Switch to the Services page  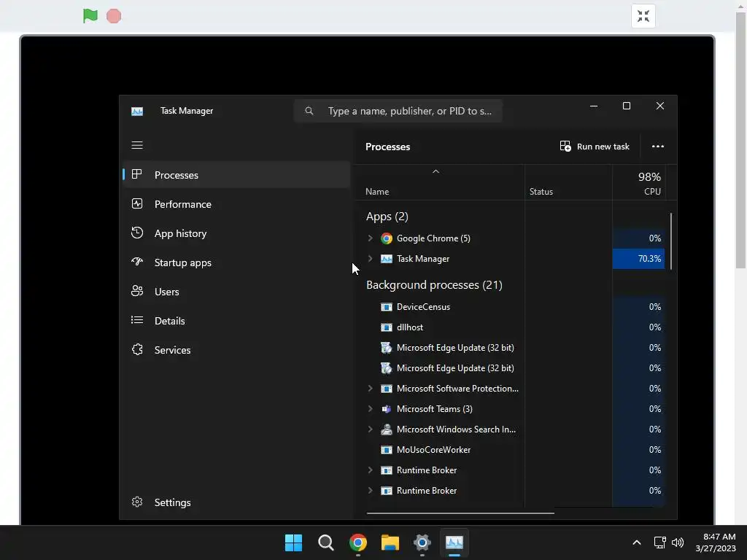click(237, 350)
